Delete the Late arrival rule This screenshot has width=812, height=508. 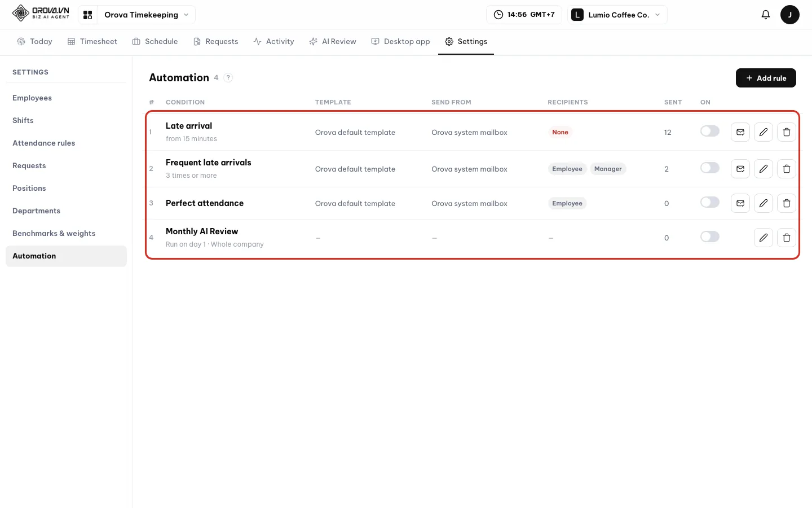[x=787, y=132]
